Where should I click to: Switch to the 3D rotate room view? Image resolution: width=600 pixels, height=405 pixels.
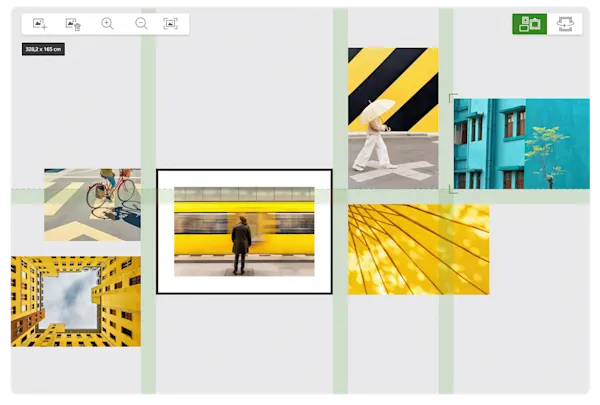(x=565, y=24)
